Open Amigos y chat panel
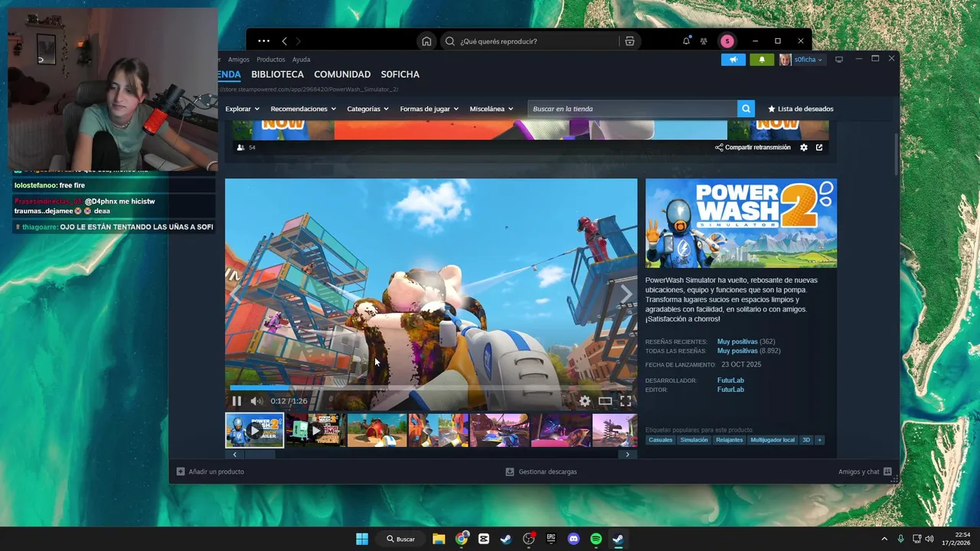Viewport: 980px width, 551px height. click(865, 471)
